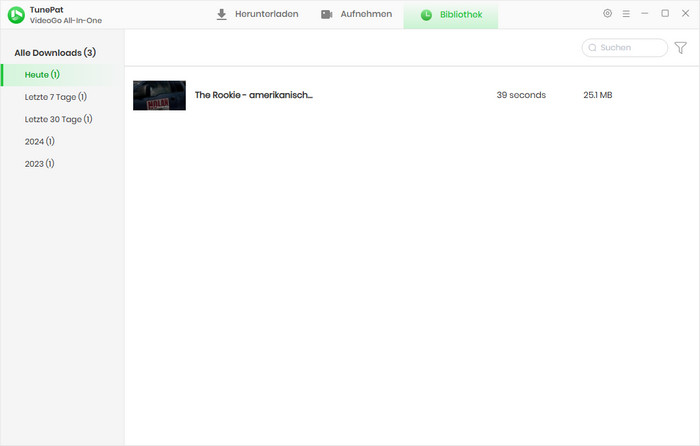The width and height of the screenshot is (700, 446).
Task: Click the download arrow icon in Herunterladen
Action: [222, 15]
